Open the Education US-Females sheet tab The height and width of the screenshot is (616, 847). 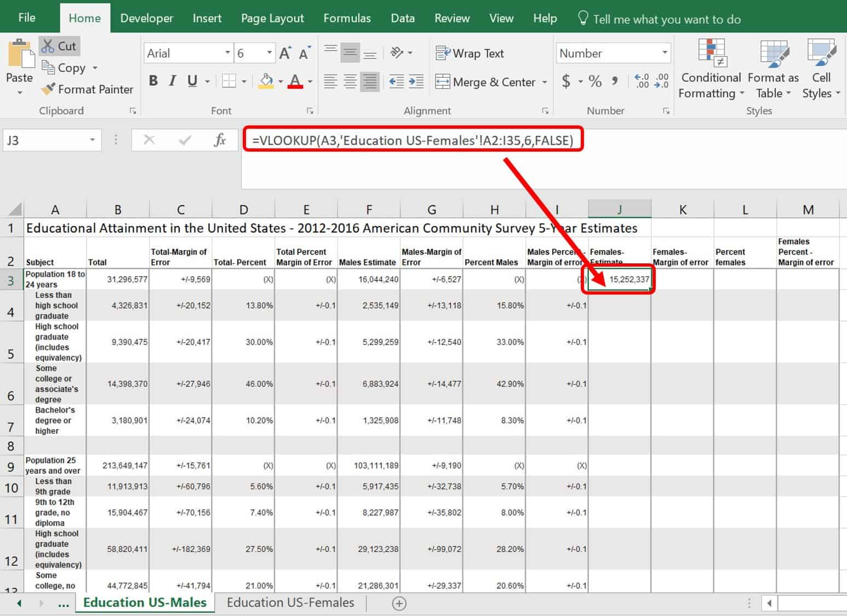(291, 602)
